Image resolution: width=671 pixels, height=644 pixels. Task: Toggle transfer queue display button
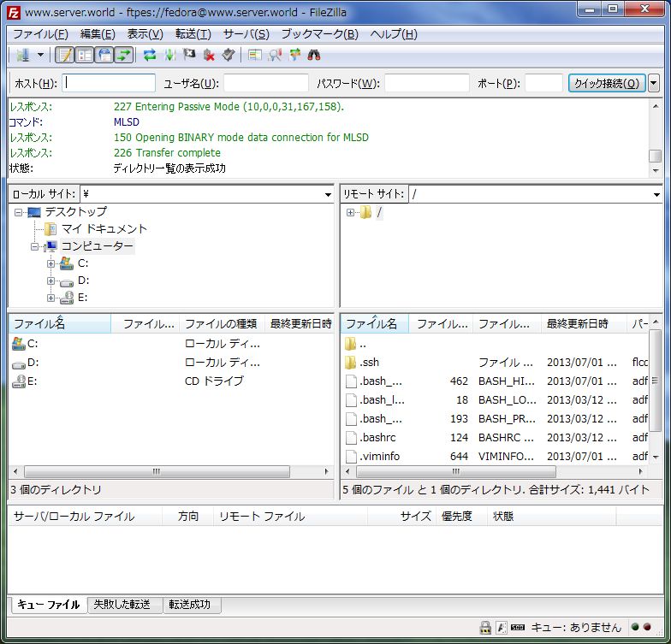123,55
